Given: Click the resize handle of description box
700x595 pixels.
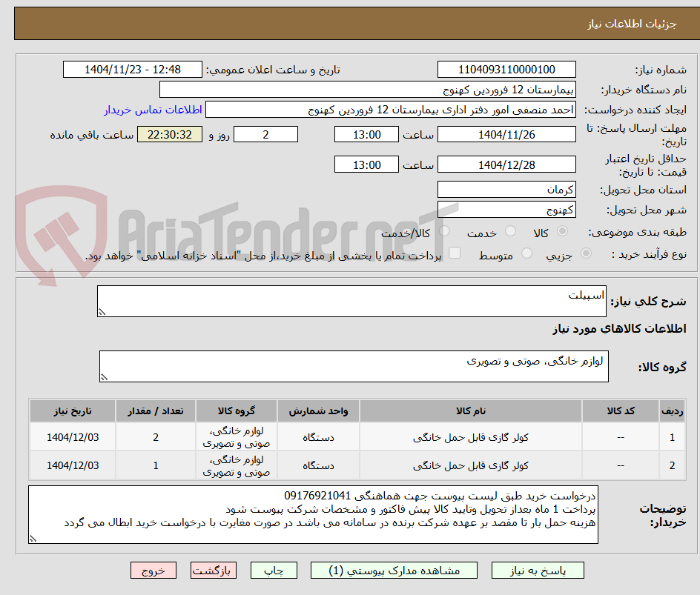Looking at the screenshot, I should point(102,312).
